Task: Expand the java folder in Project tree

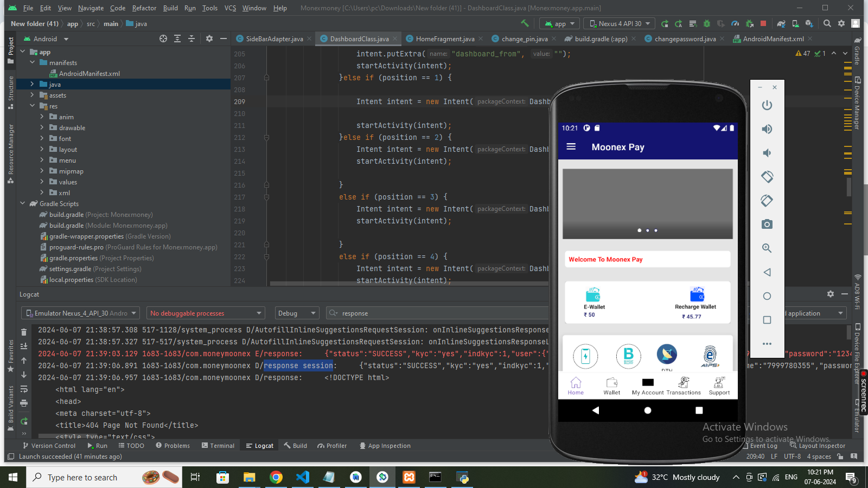Action: click(x=32, y=84)
